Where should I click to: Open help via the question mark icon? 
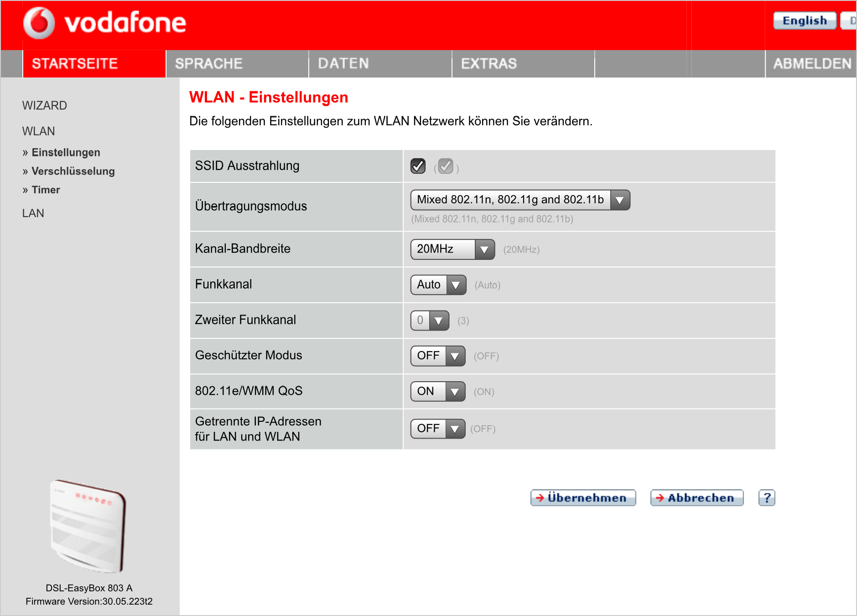point(766,497)
